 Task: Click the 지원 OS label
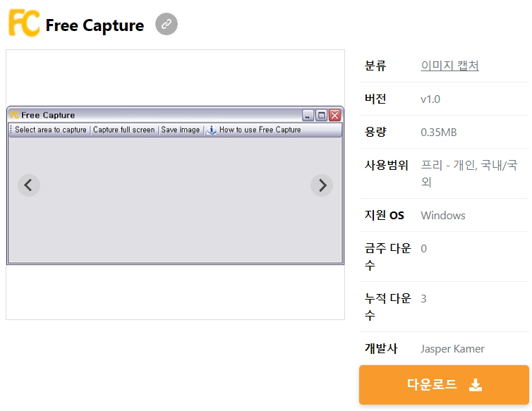pyautogui.click(x=384, y=215)
